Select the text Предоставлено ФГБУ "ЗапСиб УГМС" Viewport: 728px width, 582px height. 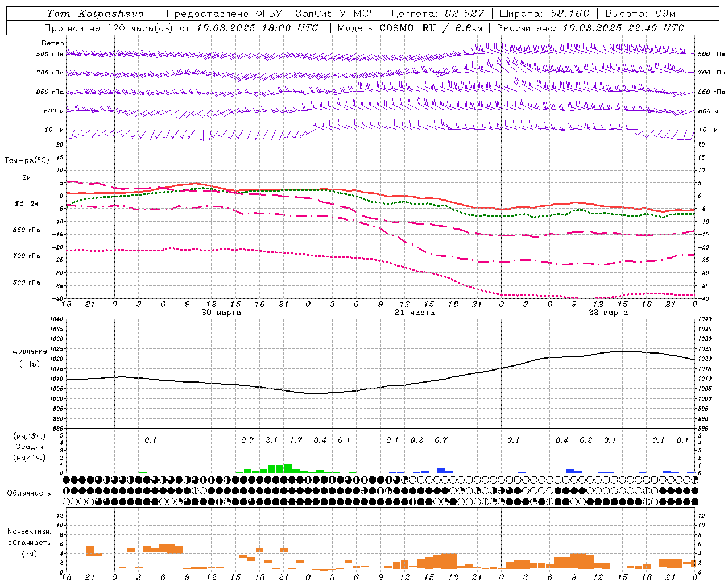pyautogui.click(x=271, y=14)
